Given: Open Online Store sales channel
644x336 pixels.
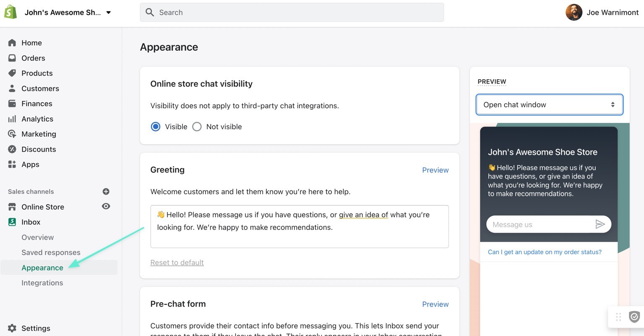Looking at the screenshot, I should [x=43, y=207].
